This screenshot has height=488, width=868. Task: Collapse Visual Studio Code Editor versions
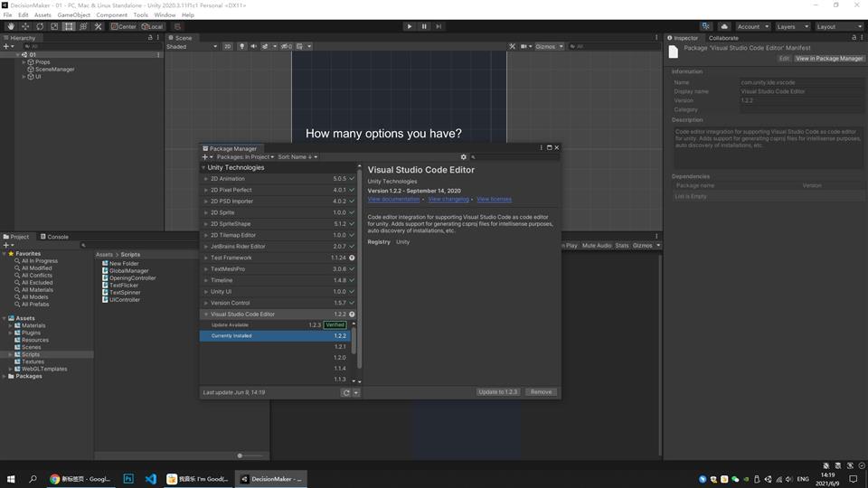pos(206,314)
